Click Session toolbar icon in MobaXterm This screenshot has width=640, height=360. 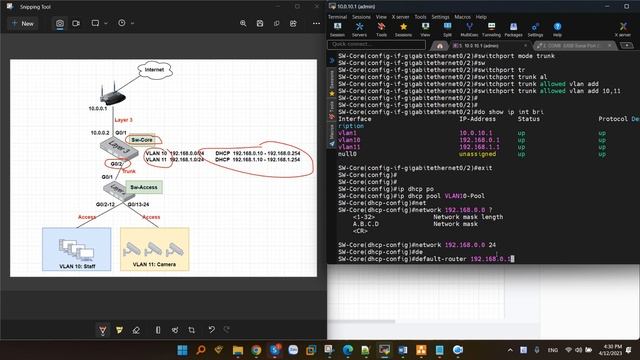(338, 29)
